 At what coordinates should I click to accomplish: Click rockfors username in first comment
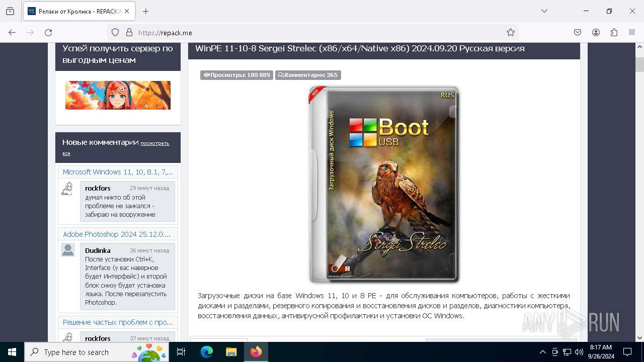coord(98,188)
